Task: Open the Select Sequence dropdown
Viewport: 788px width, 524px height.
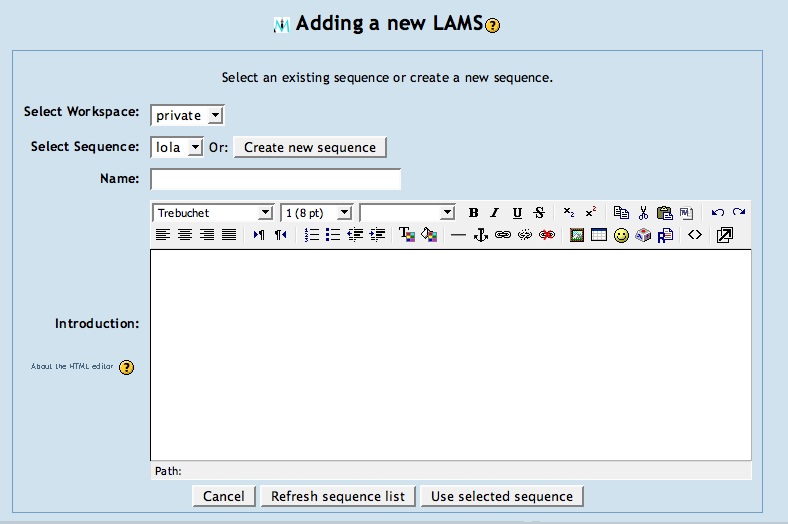Action: tap(177, 147)
